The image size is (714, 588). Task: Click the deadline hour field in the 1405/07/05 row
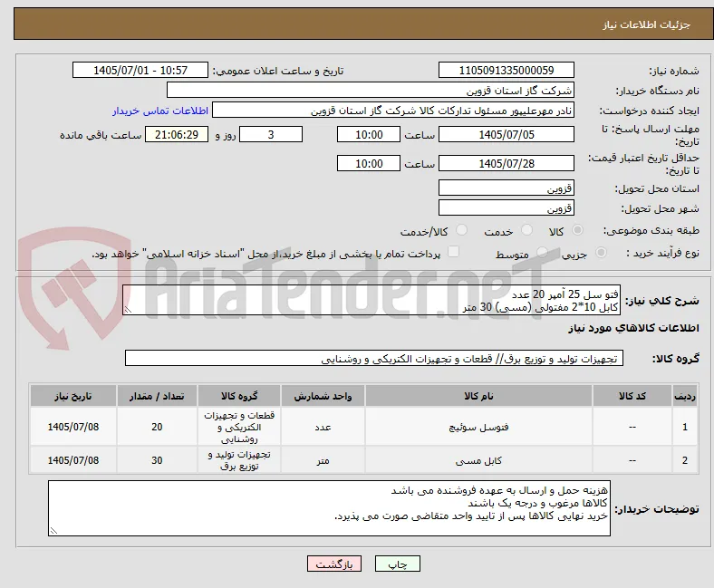(x=369, y=134)
